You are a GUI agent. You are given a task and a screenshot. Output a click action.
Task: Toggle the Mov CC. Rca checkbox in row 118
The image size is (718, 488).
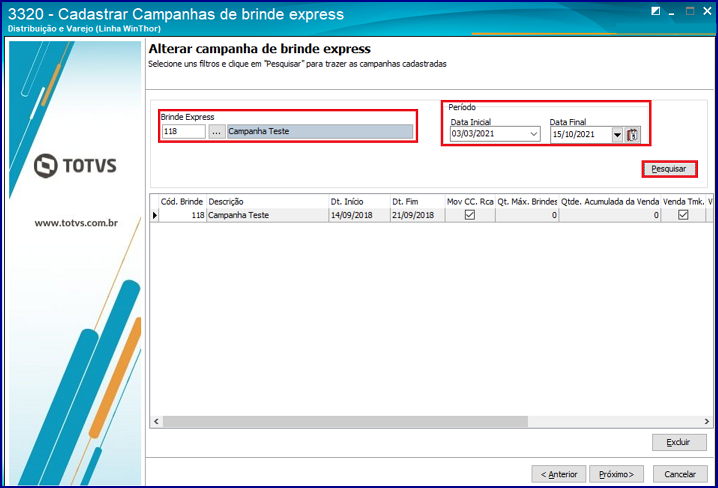tap(470, 215)
